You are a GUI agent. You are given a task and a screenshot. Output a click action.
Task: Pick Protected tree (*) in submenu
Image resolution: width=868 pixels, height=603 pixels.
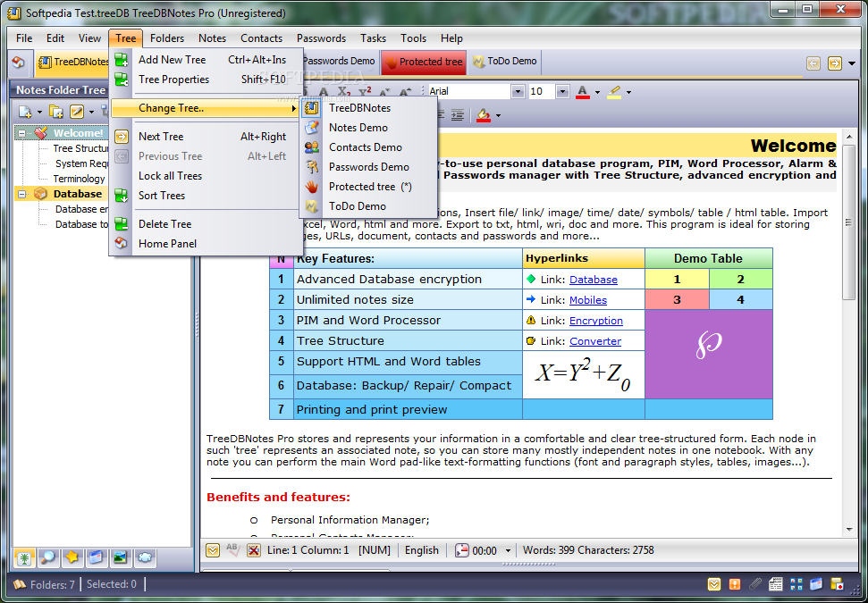tap(368, 187)
